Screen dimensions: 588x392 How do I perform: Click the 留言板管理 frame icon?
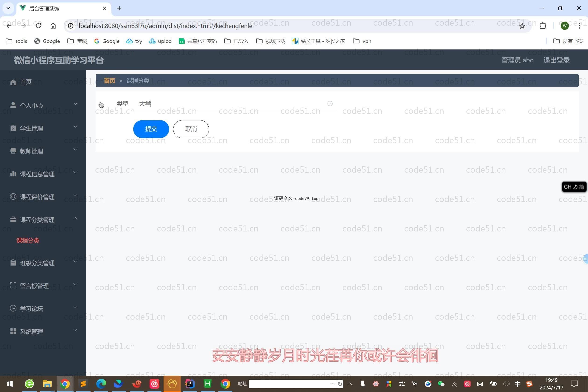click(x=13, y=286)
